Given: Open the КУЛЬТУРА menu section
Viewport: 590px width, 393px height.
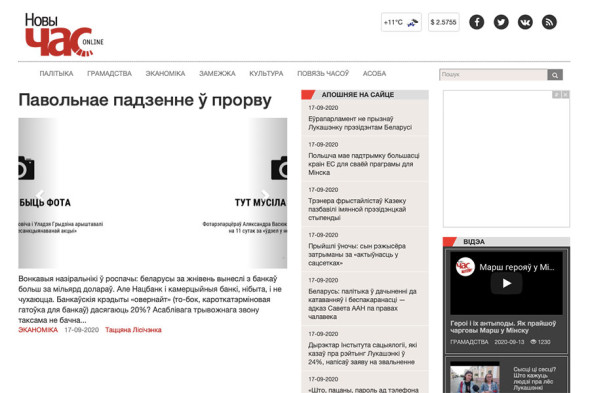Looking at the screenshot, I should tap(266, 73).
